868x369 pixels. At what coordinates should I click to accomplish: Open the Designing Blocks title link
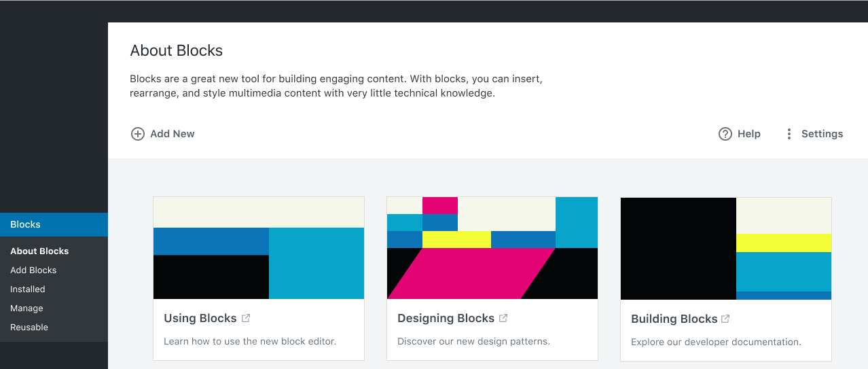[446, 318]
